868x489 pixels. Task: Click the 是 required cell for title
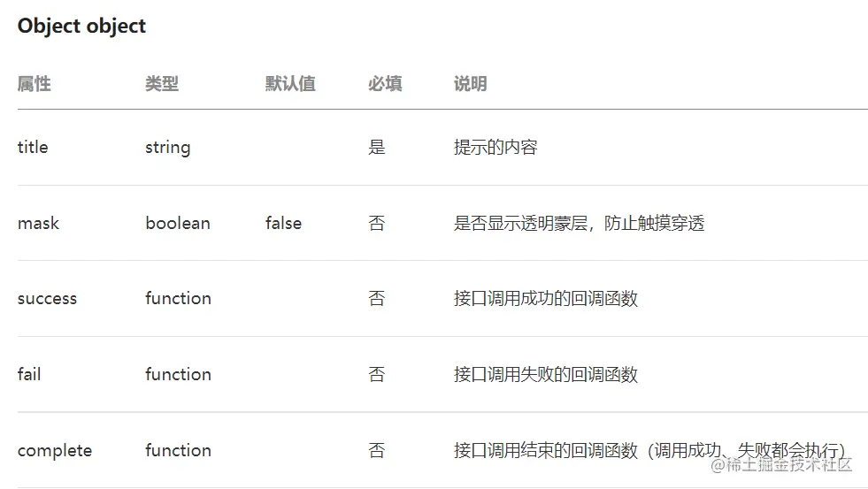(x=377, y=147)
